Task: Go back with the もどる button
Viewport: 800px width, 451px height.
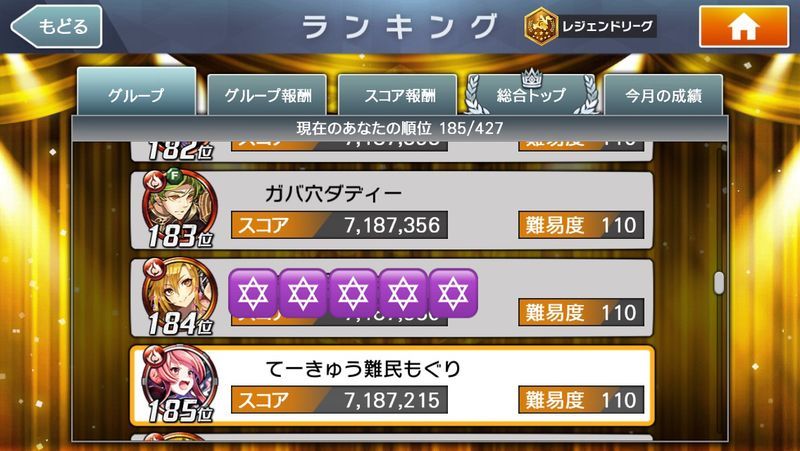Action: pyautogui.click(x=57, y=27)
